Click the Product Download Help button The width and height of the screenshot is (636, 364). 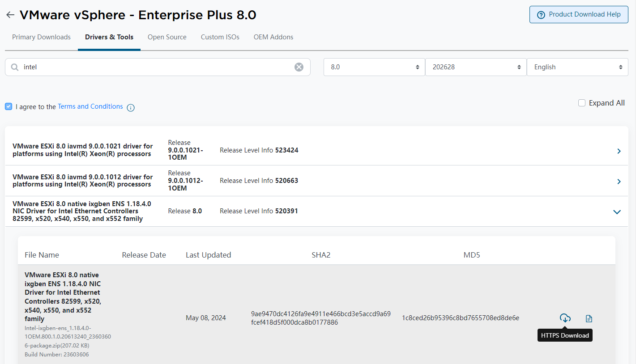pos(579,14)
